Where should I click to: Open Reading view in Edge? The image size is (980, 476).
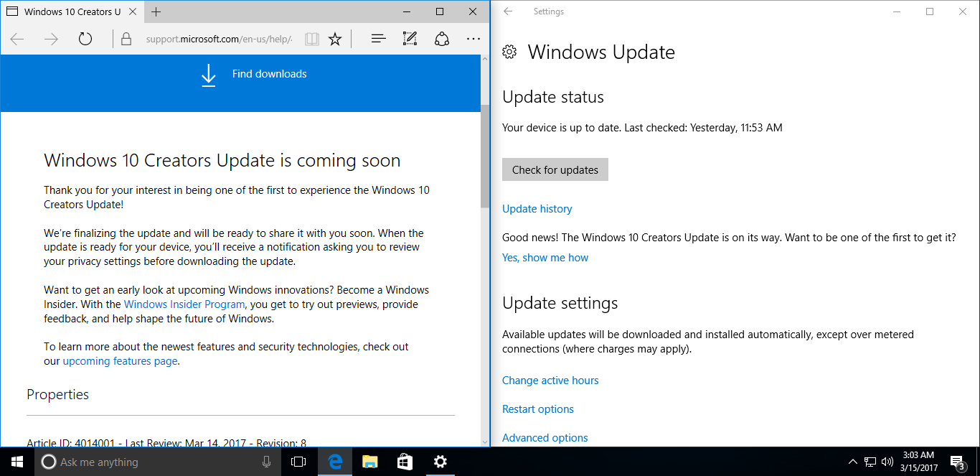coord(311,39)
